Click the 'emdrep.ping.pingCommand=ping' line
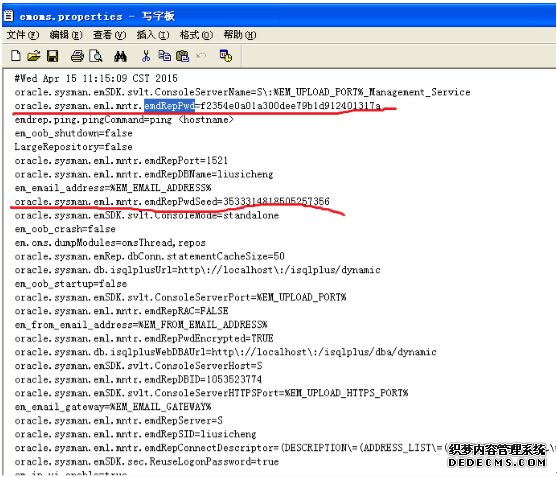The image size is (557, 477). tap(124, 119)
